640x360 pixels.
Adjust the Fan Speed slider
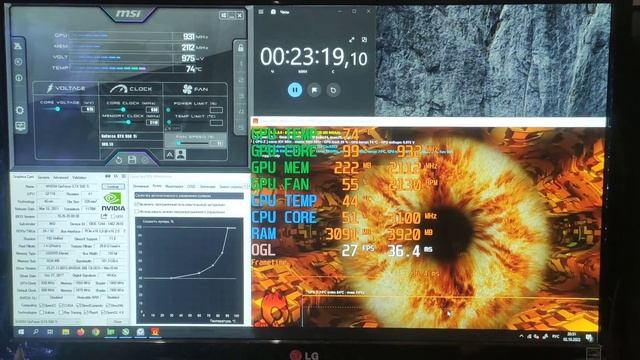point(178,143)
